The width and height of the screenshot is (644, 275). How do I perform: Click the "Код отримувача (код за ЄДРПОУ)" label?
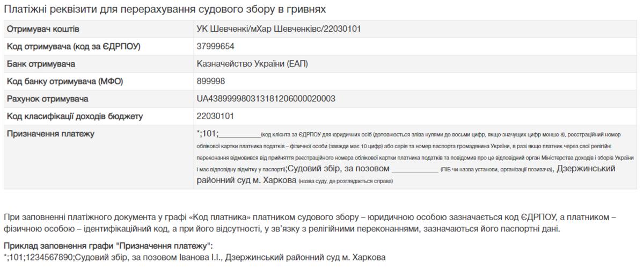[x=73, y=47]
